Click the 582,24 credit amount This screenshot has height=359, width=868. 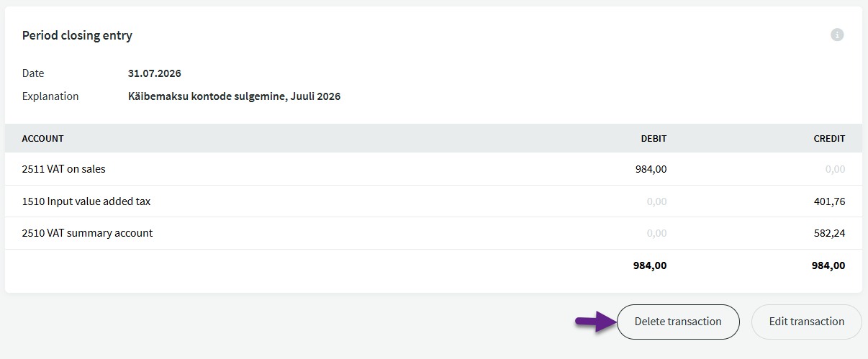click(829, 233)
